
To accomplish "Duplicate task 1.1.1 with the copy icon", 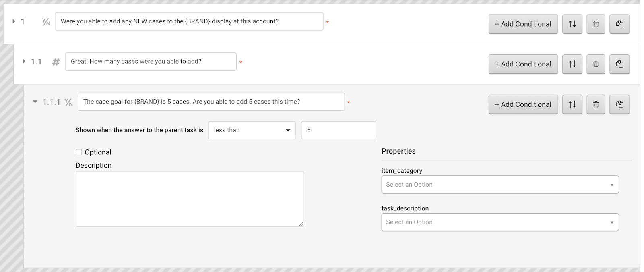I will (619, 104).
